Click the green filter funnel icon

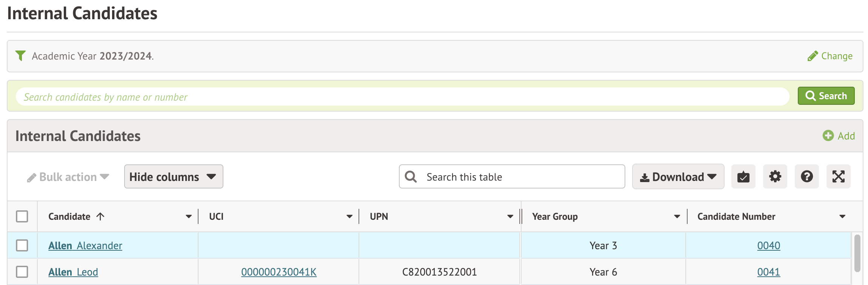[x=20, y=56]
